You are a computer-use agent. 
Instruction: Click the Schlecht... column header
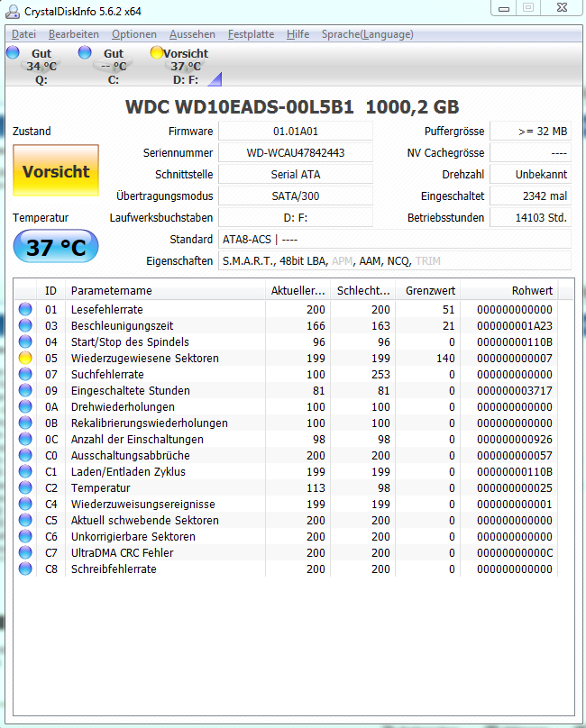363,291
